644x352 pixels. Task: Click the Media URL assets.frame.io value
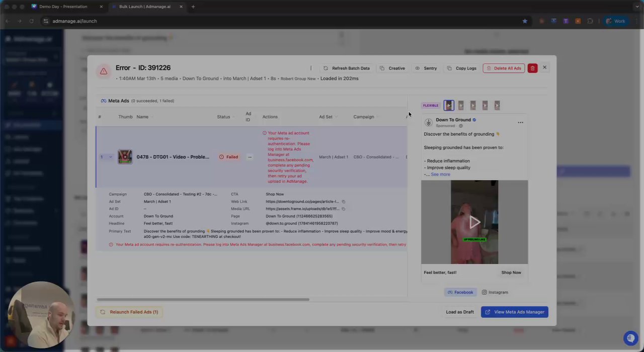coord(302,208)
